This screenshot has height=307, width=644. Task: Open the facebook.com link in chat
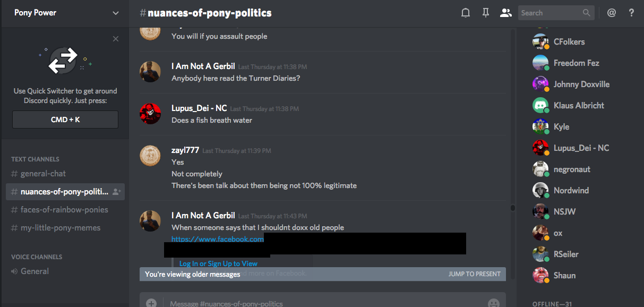pyautogui.click(x=218, y=239)
